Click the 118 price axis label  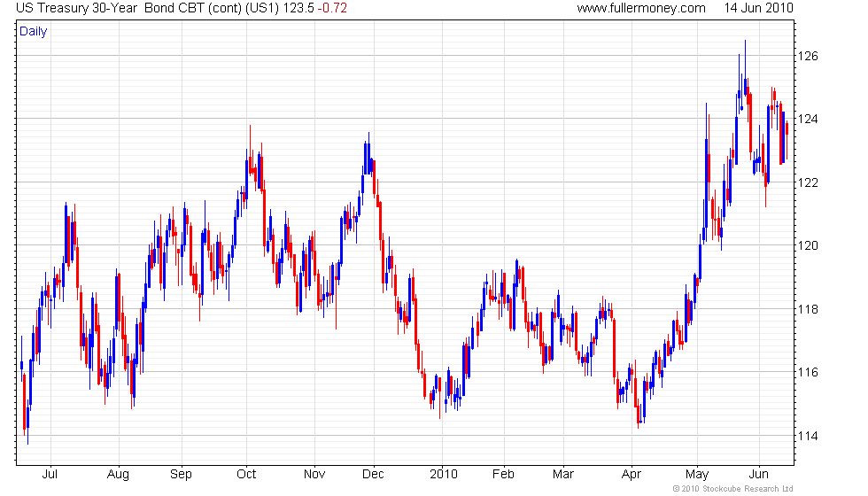pyautogui.click(x=807, y=309)
